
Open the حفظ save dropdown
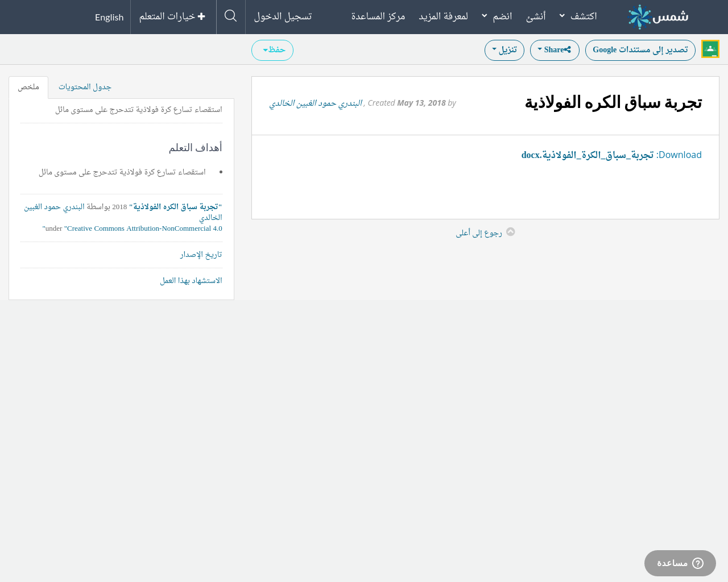(x=272, y=50)
